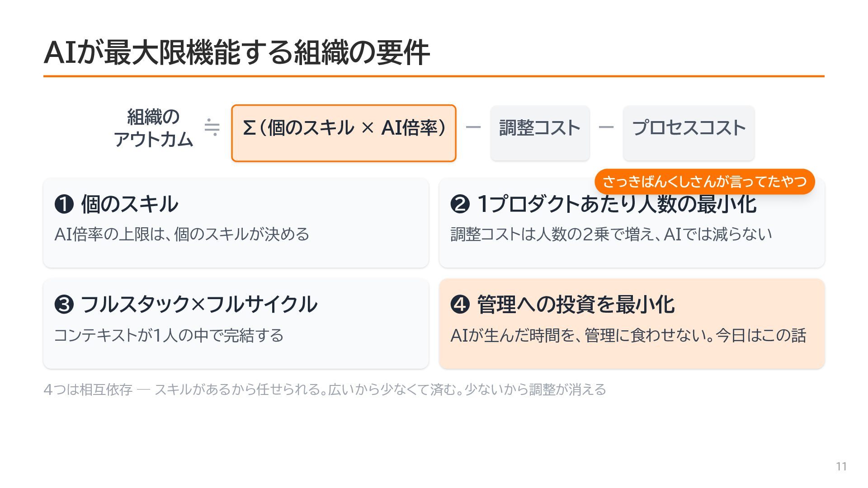The image size is (868, 488).
Task: Click the orange さっきばんくしさんが言ってたやつ badge
Action: 704,182
